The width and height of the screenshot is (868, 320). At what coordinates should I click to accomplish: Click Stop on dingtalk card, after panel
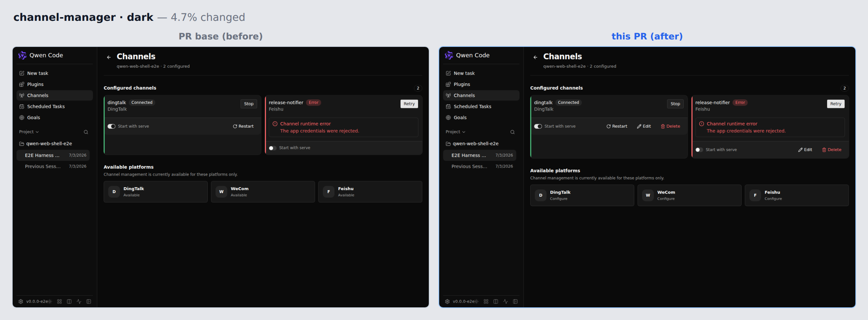[x=676, y=104]
